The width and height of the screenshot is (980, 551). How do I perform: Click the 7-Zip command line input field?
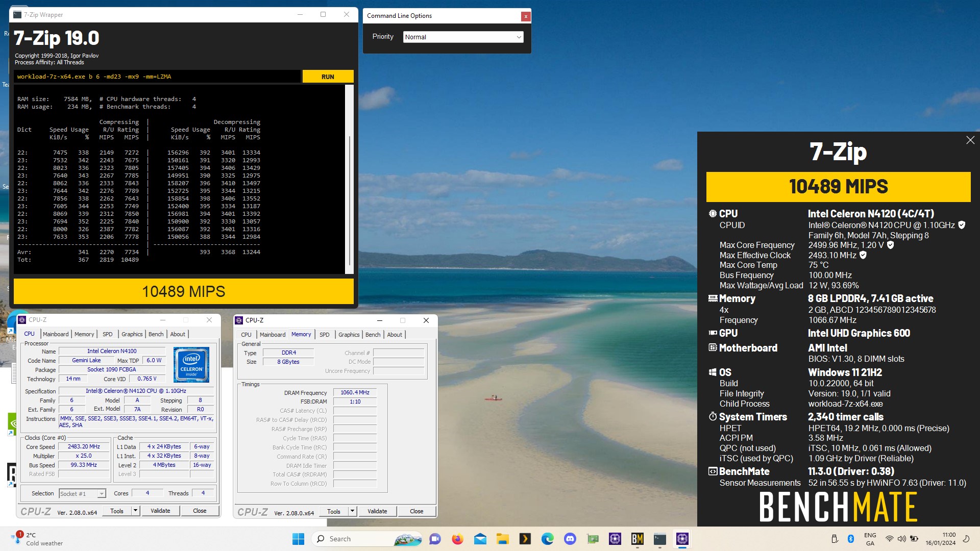click(x=157, y=77)
